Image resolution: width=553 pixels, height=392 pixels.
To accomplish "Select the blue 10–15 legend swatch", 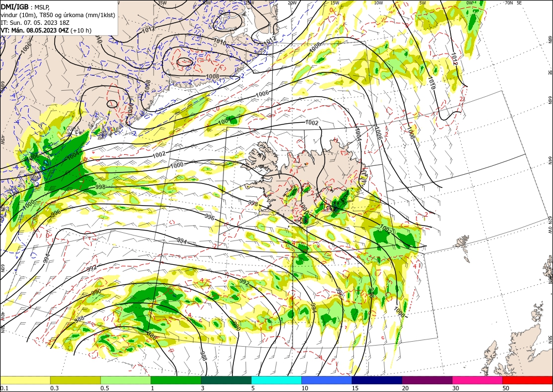I will [x=327, y=380].
